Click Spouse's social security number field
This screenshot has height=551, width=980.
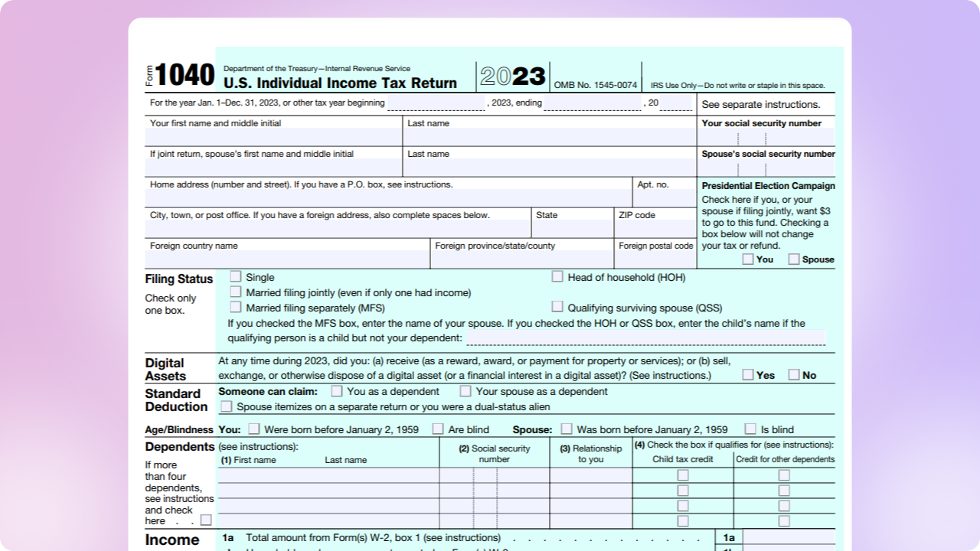(766, 168)
